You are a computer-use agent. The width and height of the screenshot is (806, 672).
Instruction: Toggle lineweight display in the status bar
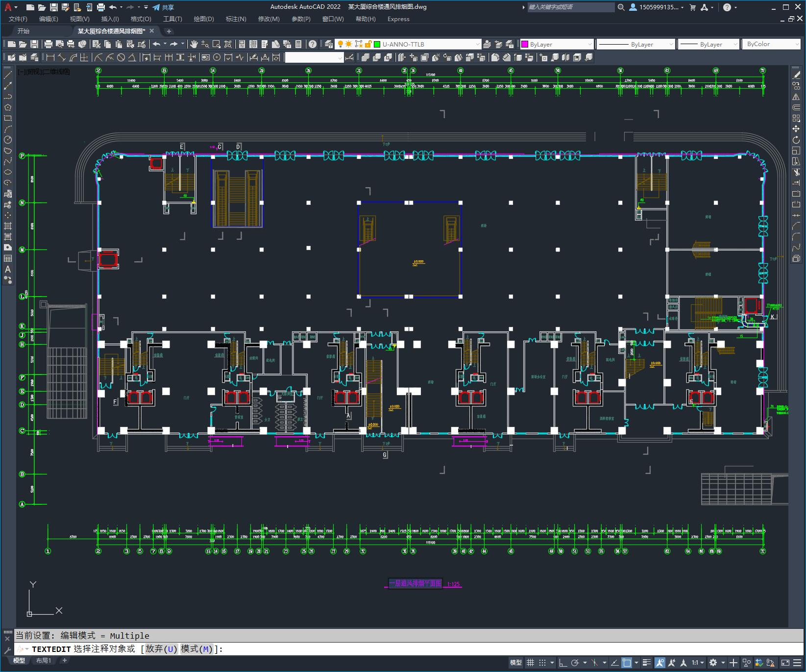click(647, 663)
